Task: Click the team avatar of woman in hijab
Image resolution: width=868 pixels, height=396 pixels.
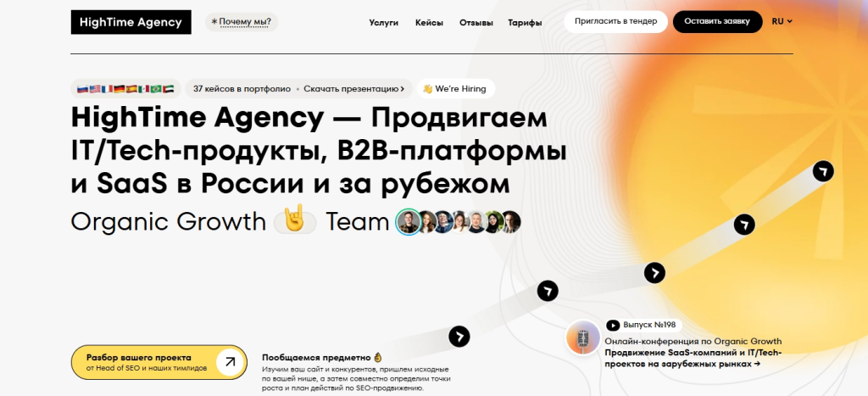Action: click(492, 222)
